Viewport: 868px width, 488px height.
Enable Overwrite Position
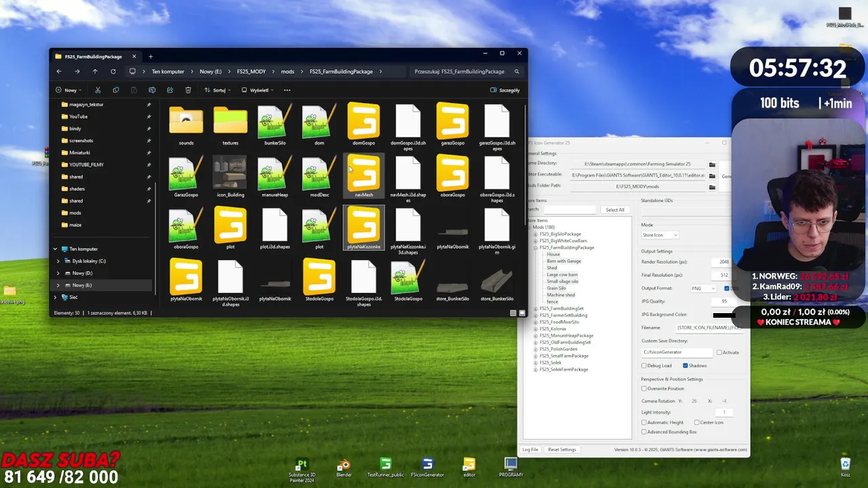644,388
